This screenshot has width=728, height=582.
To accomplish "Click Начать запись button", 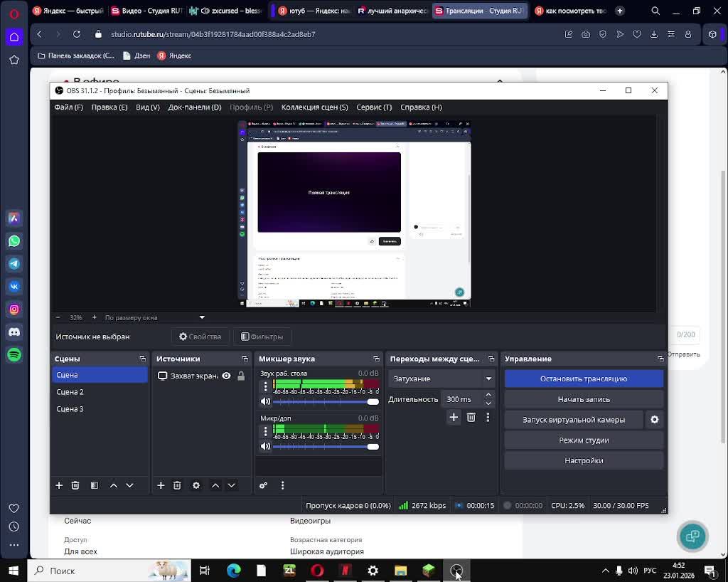I will coord(583,399).
